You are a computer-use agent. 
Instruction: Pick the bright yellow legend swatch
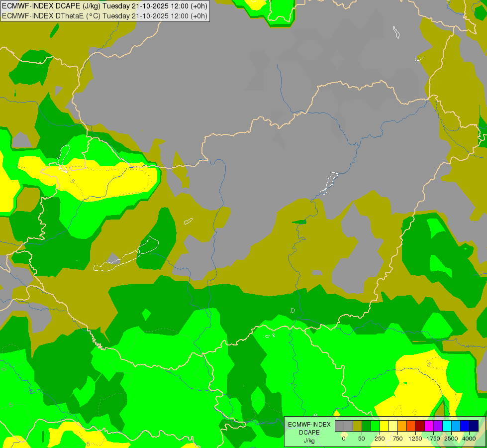tap(384, 426)
